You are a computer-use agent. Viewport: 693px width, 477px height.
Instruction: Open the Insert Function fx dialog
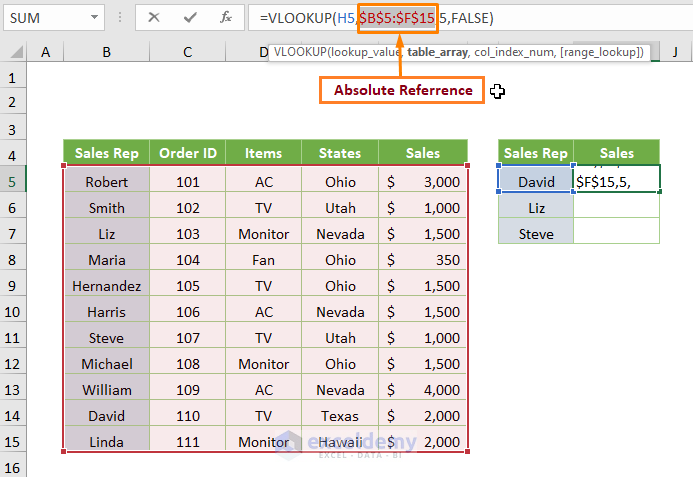tap(226, 18)
